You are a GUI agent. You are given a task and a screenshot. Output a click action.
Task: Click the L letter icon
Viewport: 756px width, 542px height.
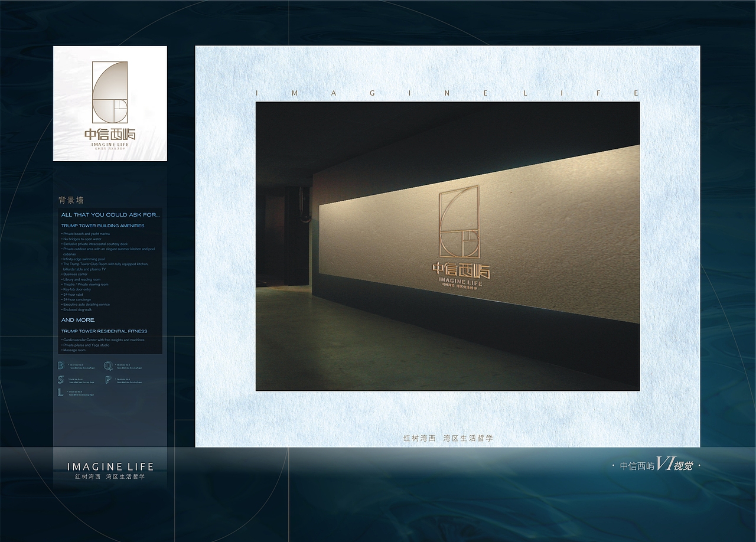60,393
